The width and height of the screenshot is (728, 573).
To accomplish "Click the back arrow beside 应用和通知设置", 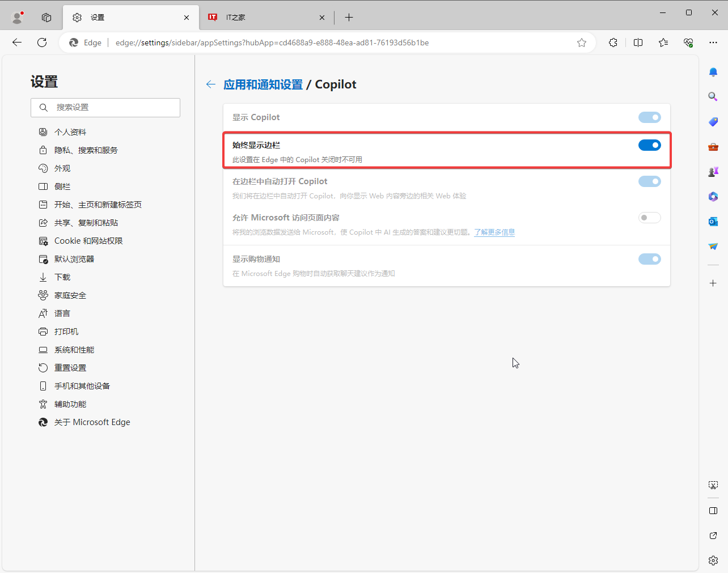I will 211,84.
